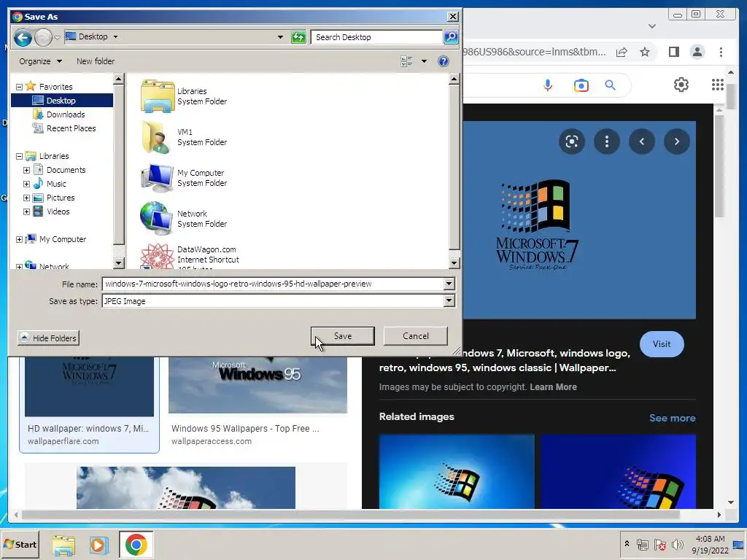The height and width of the screenshot is (560, 747).
Task: Click the Search Desktop magnifier button
Action: pyautogui.click(x=451, y=36)
